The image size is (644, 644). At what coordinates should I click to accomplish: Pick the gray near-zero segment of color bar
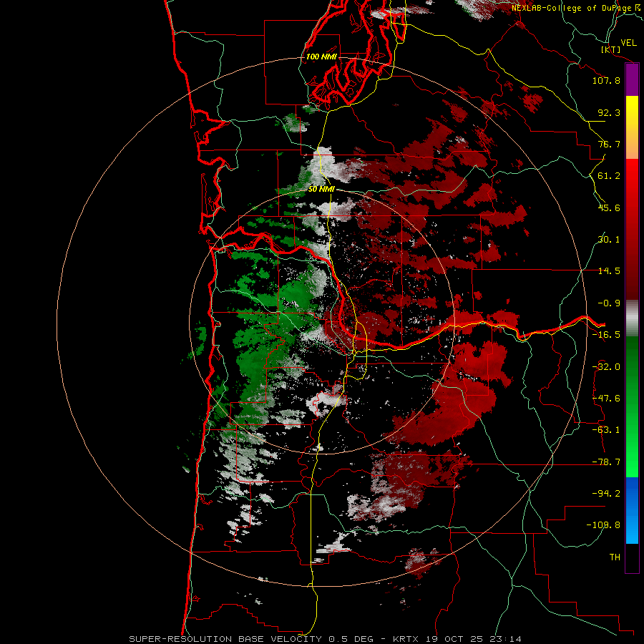[x=632, y=318]
